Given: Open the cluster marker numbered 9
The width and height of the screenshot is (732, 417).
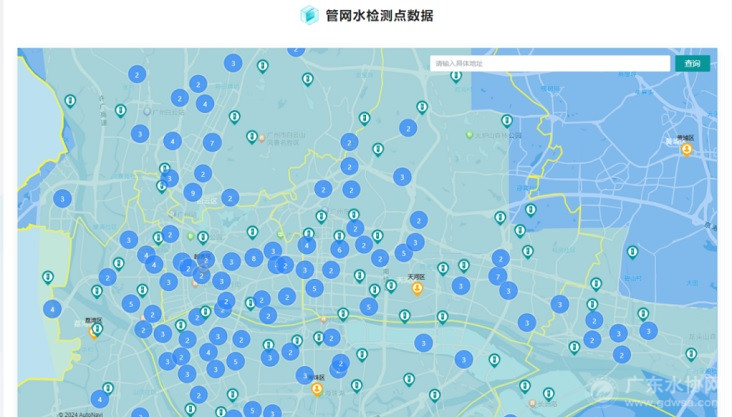Looking at the screenshot, I should (192, 192).
